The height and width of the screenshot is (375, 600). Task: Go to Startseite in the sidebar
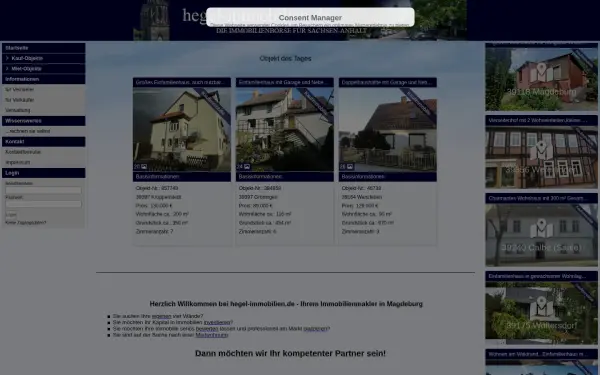44,48
